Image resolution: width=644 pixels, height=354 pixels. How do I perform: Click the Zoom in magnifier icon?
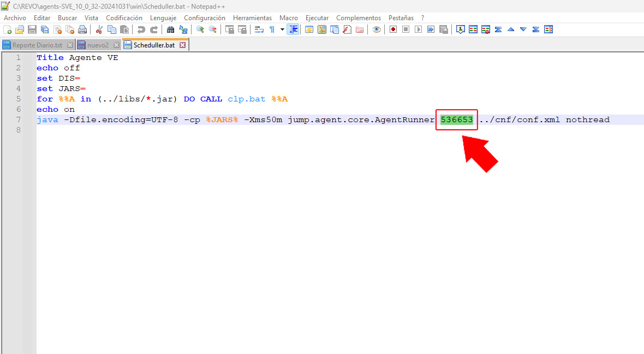click(200, 29)
